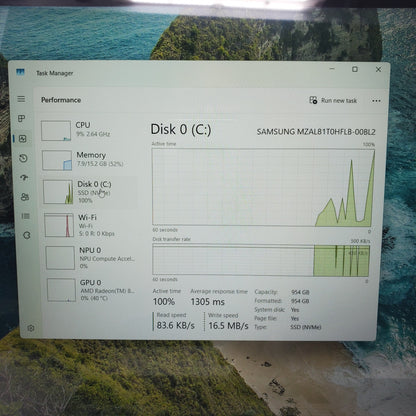
Task: Click the 83.6 KB/s read speed value
Action: (176, 325)
